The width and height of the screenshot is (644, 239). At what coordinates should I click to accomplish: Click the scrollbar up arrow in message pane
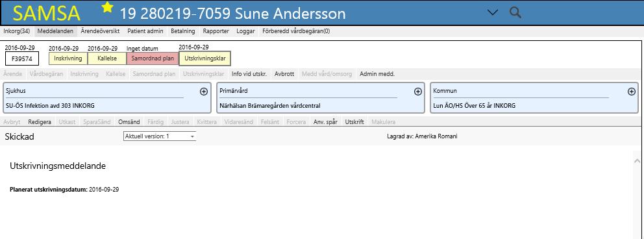[637, 160]
